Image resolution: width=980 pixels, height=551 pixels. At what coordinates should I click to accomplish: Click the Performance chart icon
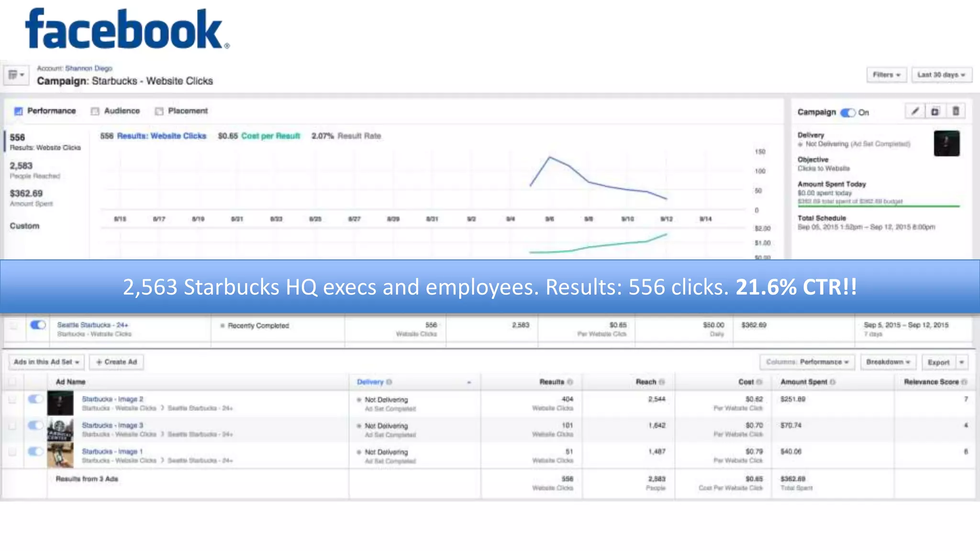pyautogui.click(x=18, y=111)
